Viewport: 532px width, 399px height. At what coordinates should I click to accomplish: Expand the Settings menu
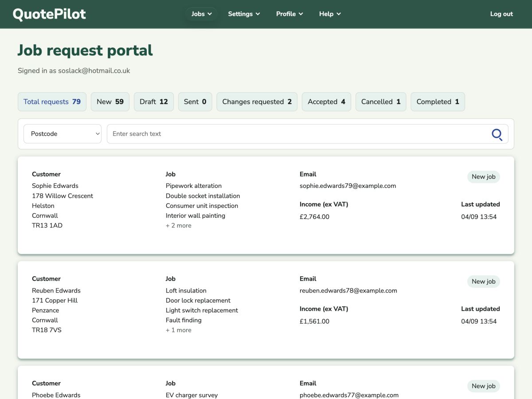pos(244,14)
